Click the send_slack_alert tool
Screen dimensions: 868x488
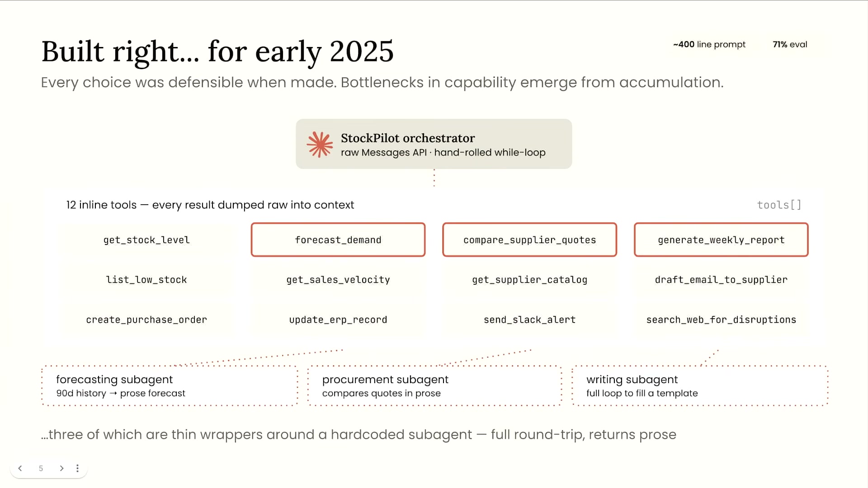pos(529,320)
